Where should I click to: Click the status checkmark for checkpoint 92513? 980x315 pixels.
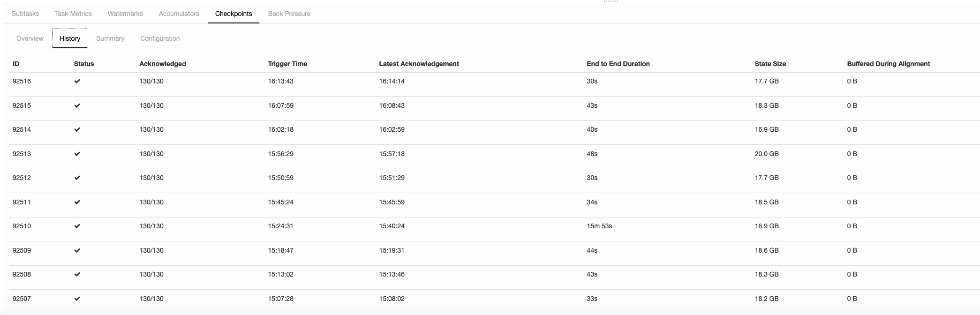pos(77,154)
